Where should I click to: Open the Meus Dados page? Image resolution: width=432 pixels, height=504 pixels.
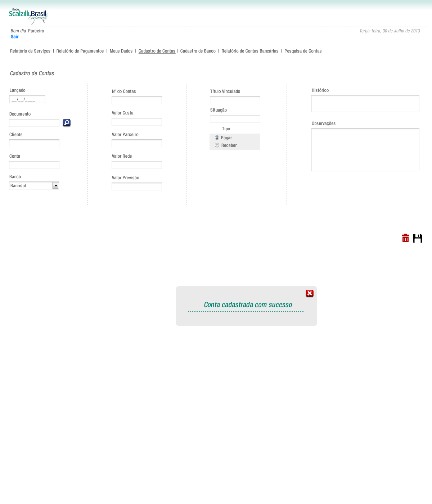[x=121, y=51]
